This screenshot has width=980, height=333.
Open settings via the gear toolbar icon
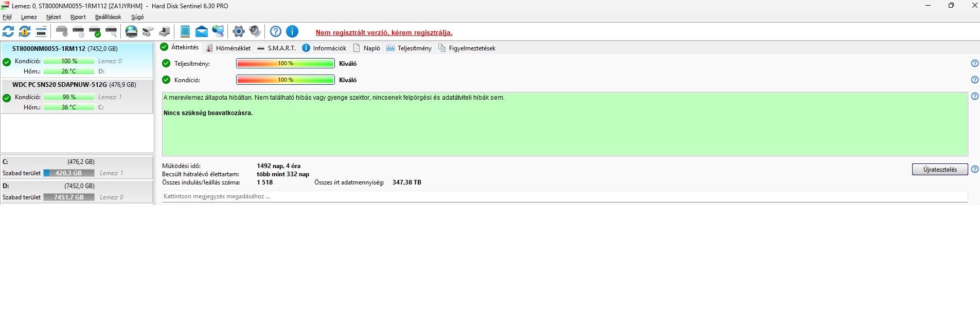click(238, 31)
